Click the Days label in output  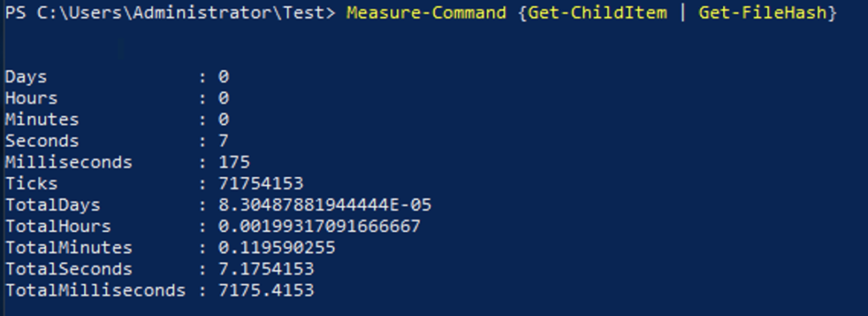tap(26, 77)
